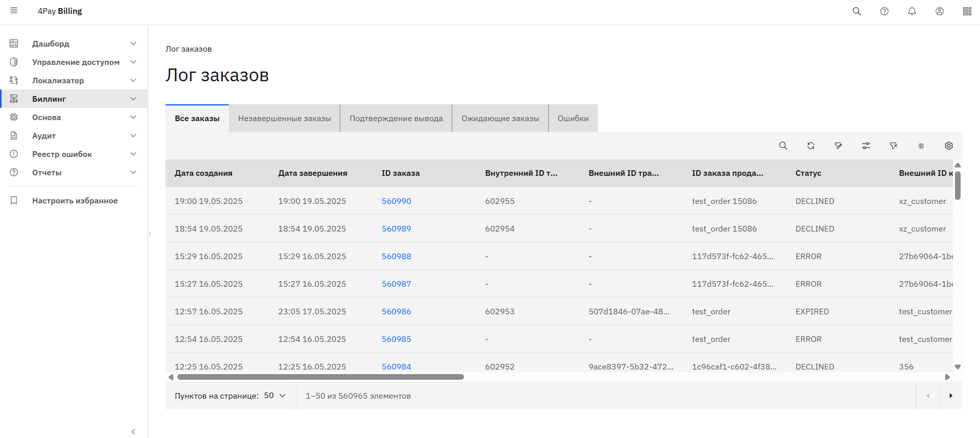
Task: Clear filters with the crossed funnel icon
Action: [x=893, y=146]
